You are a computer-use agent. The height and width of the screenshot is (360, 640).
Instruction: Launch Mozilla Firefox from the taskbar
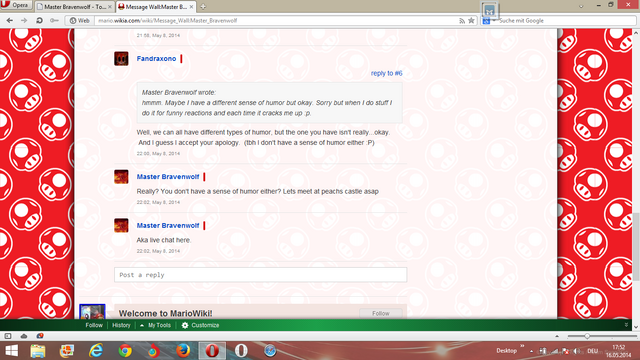point(183,351)
